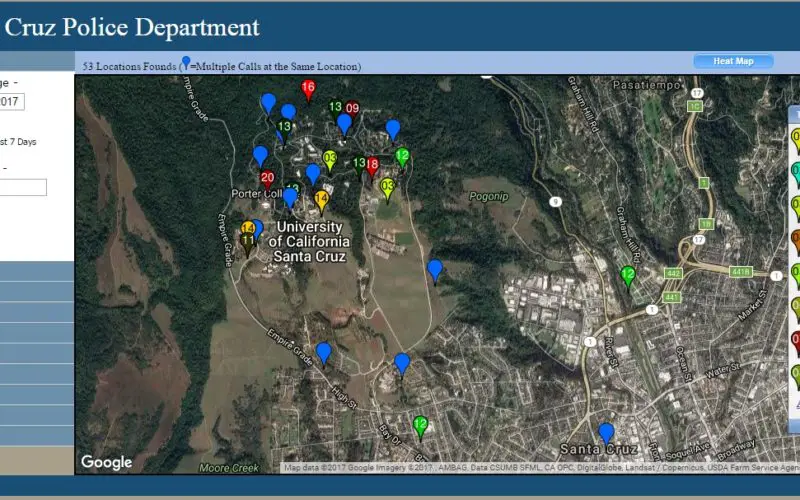Click the red 16 map marker
800x500 pixels.
[x=308, y=90]
